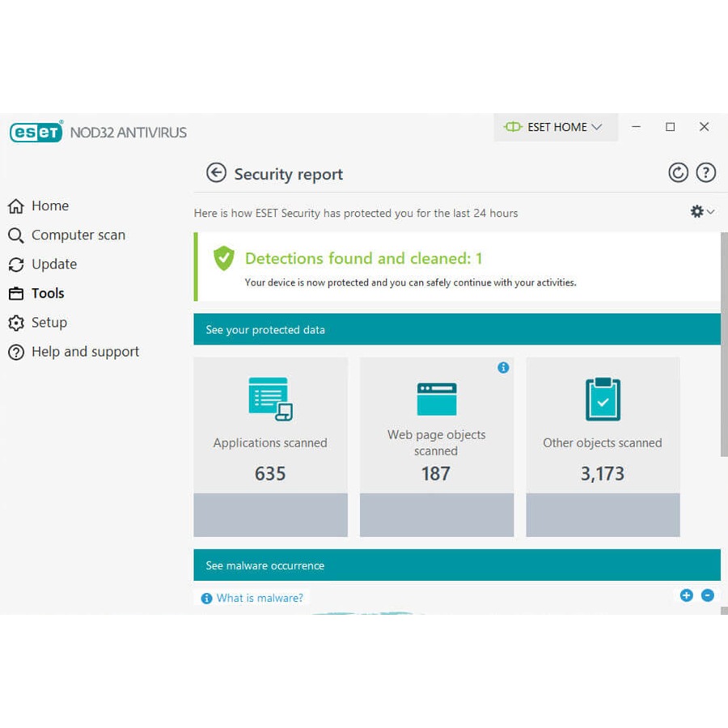This screenshot has width=728, height=728.
Task: Open help with the question mark icon
Action: point(705,173)
